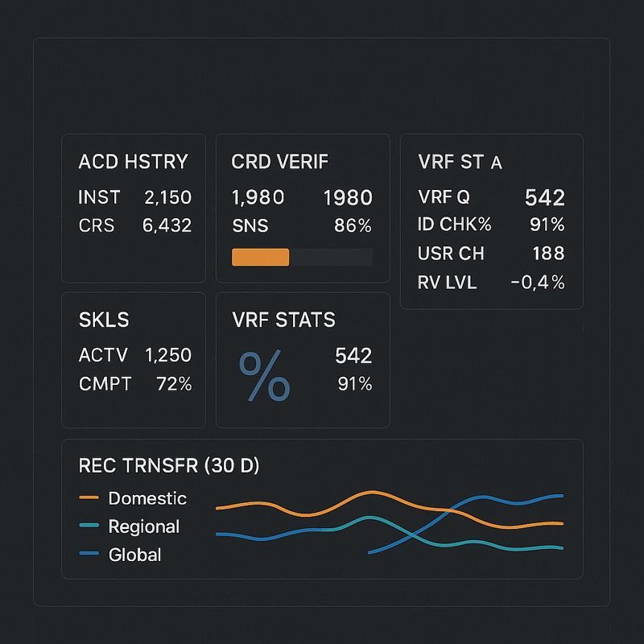
Task: Click the CMPT 72% value
Action: tap(174, 384)
